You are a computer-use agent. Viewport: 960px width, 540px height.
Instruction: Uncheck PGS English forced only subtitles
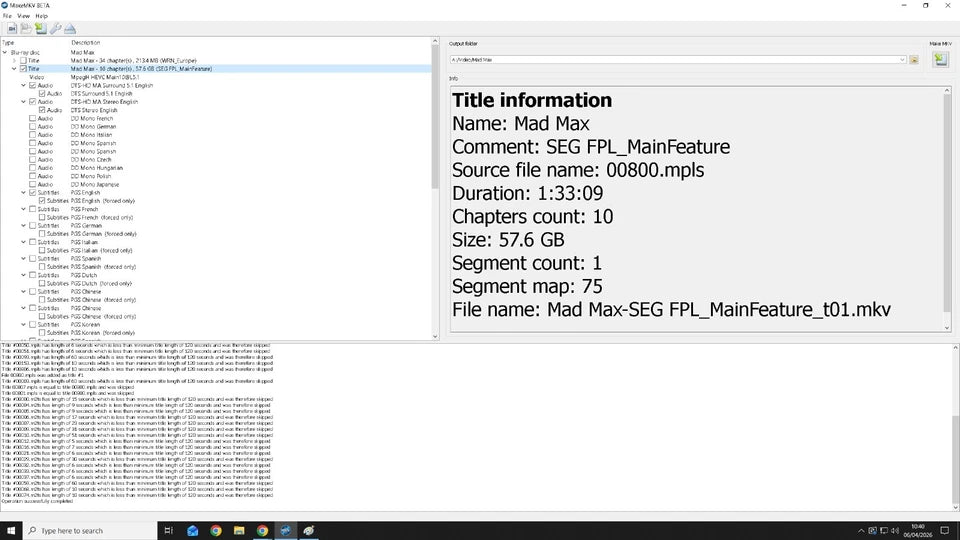pos(42,201)
